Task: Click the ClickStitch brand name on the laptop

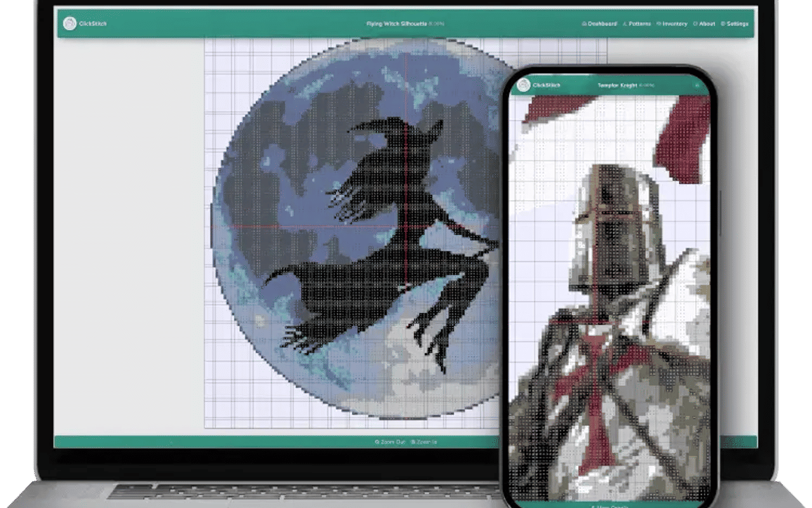Action: click(x=93, y=24)
